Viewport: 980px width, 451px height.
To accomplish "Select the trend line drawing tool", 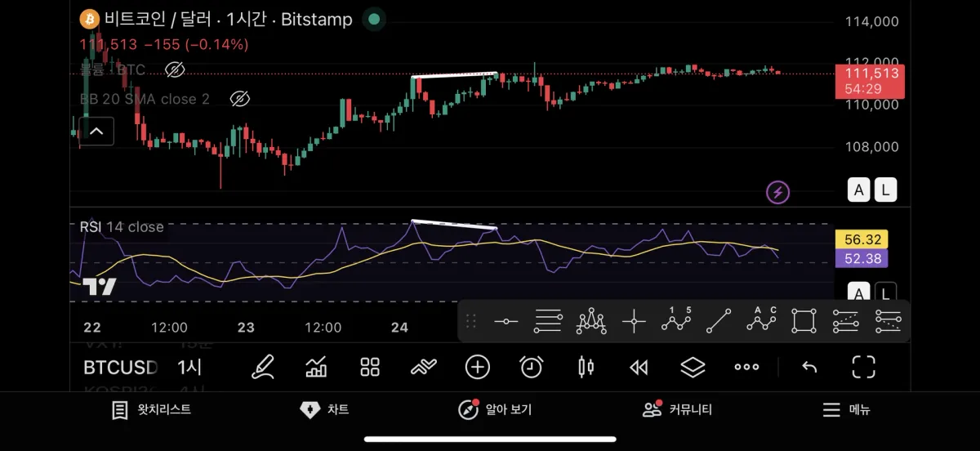I will point(719,321).
